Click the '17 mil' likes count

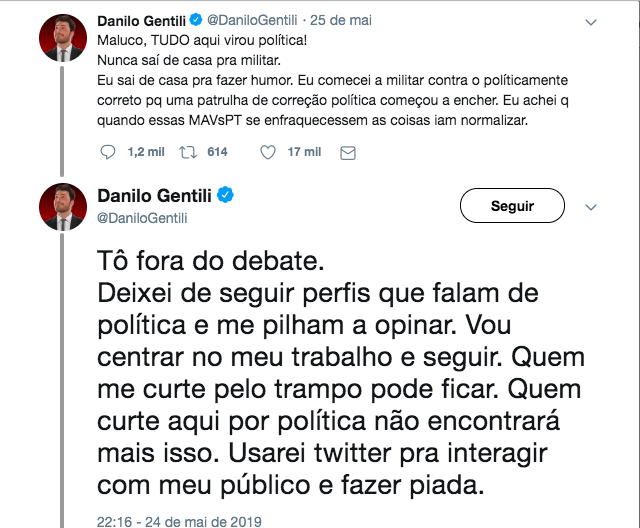coord(304,152)
